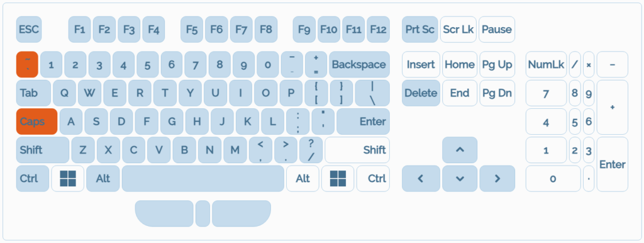Toggle the highlighted Caps key

pyautogui.click(x=36, y=121)
